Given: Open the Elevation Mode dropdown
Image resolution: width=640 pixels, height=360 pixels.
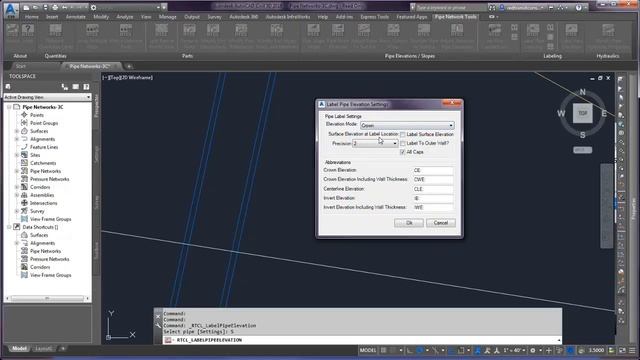Looking at the screenshot, I should click(407, 125).
